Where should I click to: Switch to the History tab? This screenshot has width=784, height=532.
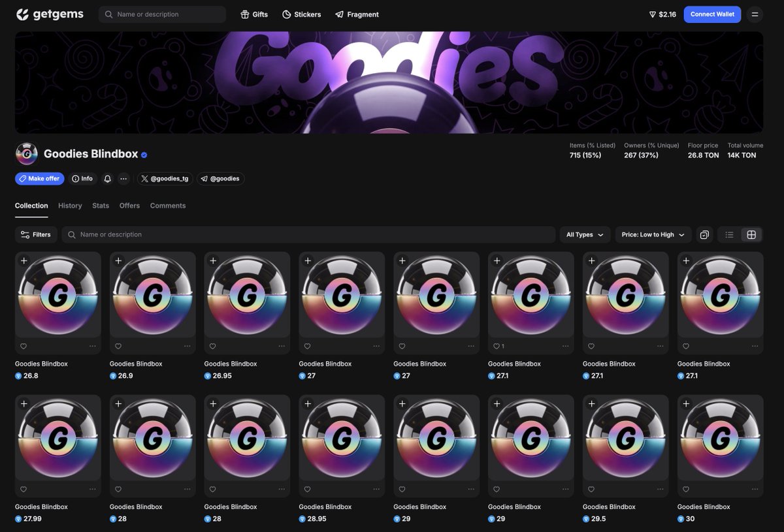tap(70, 206)
